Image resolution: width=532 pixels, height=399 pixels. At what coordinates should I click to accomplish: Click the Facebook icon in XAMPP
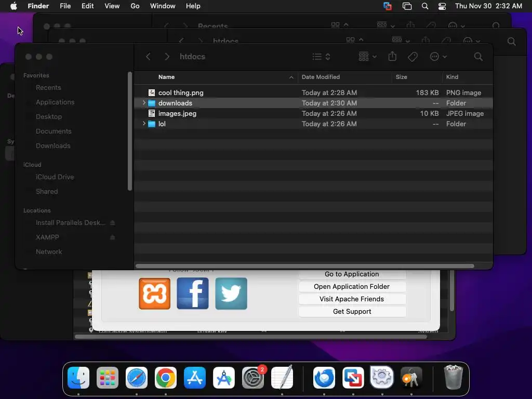[x=193, y=294]
